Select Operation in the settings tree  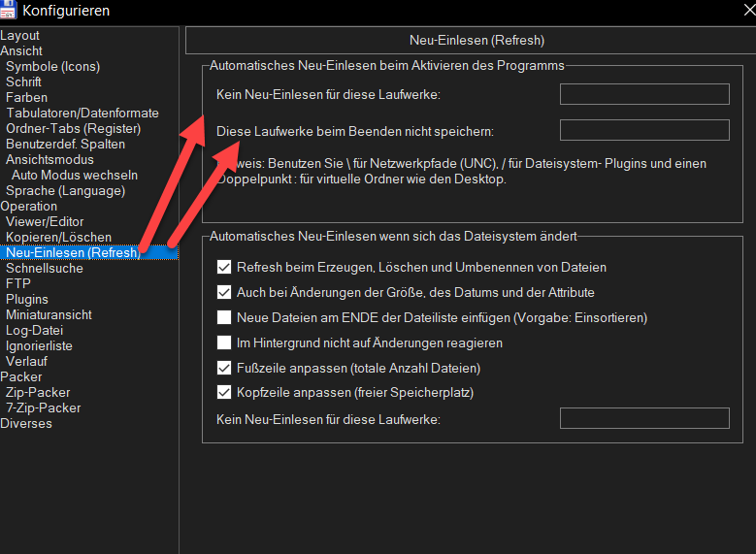pos(28,207)
